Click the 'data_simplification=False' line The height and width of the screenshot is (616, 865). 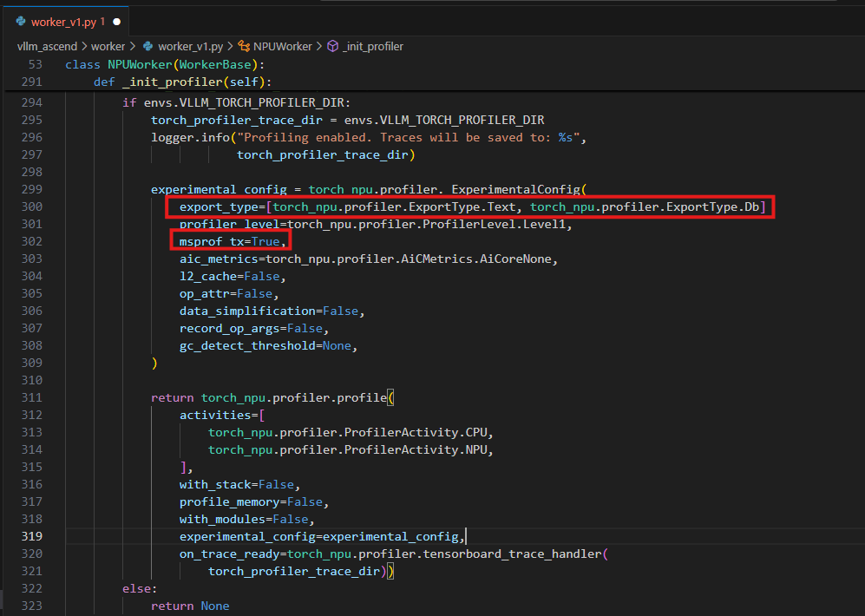272,311
